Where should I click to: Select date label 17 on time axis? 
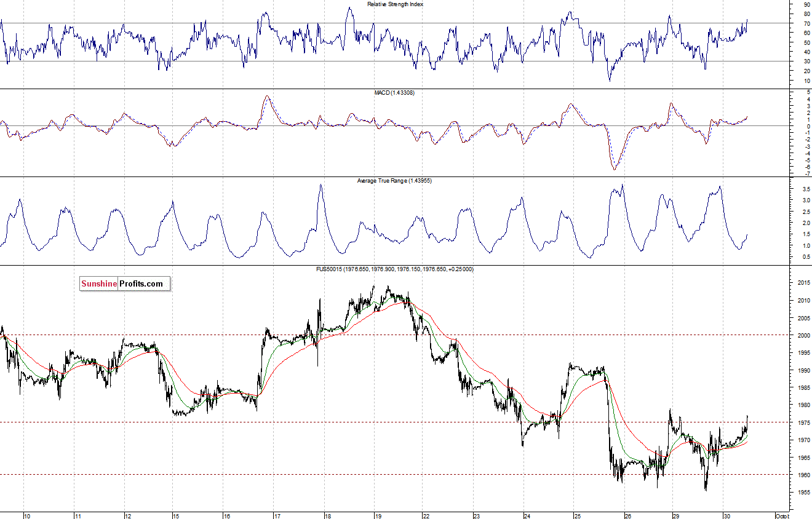click(277, 515)
